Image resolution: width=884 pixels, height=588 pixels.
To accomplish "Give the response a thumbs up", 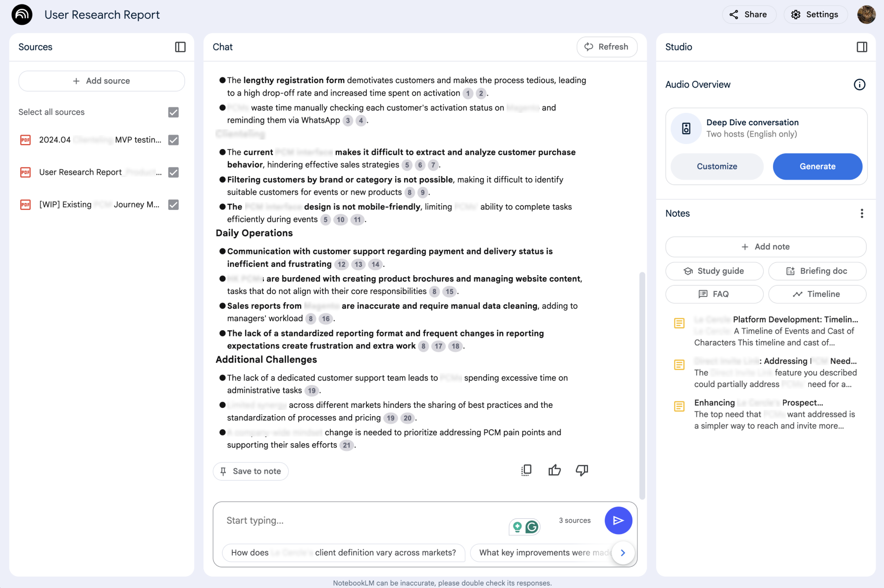I will click(554, 470).
